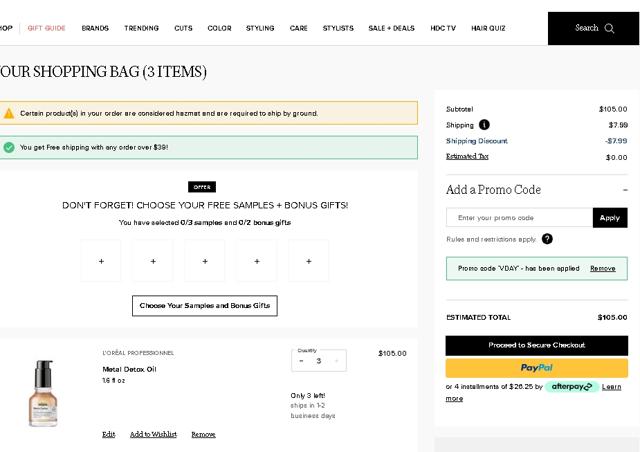Click the Subtotal label
Viewport: 640px width, 452px height.
(460, 109)
